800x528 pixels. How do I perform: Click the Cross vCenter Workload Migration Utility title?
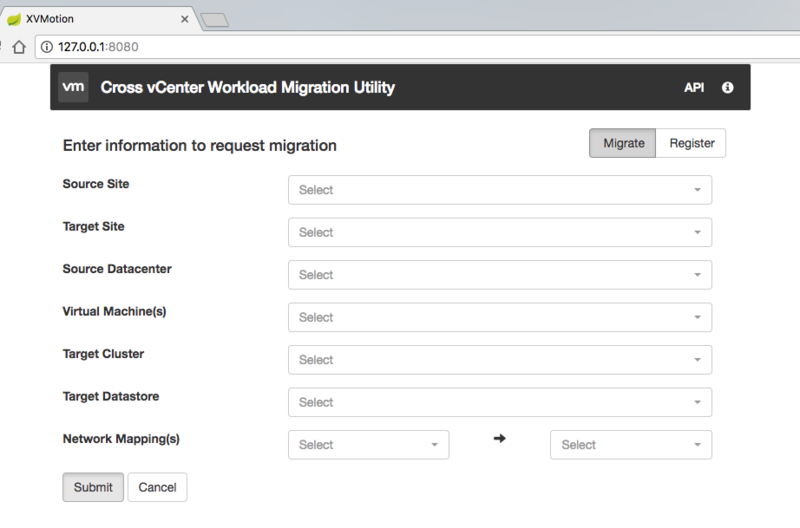point(247,88)
